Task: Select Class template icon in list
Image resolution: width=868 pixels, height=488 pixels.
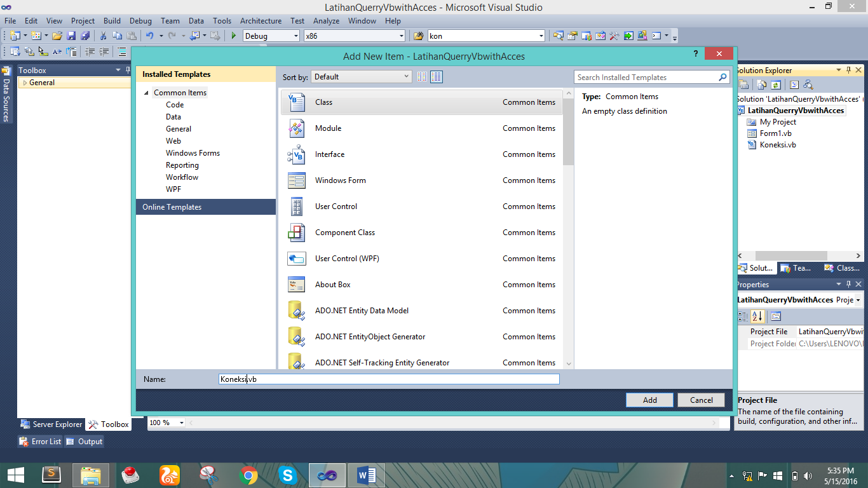Action: coord(296,102)
